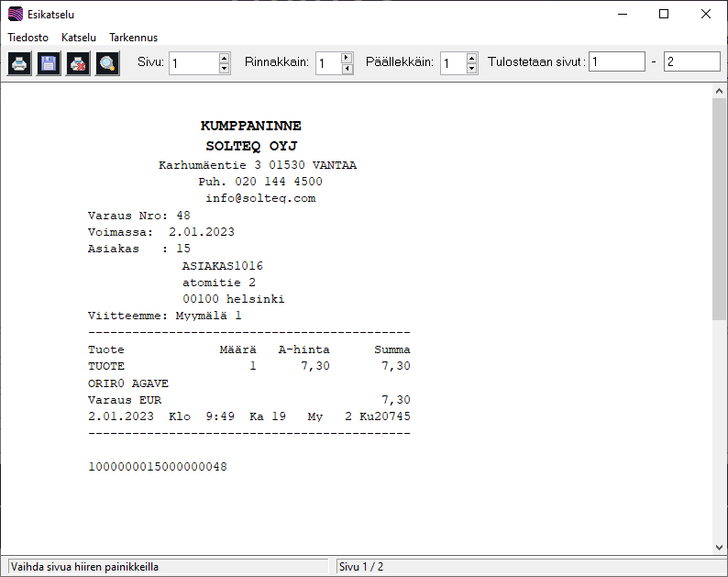Open the Tarkennus menu
The image size is (728, 577).
click(133, 38)
